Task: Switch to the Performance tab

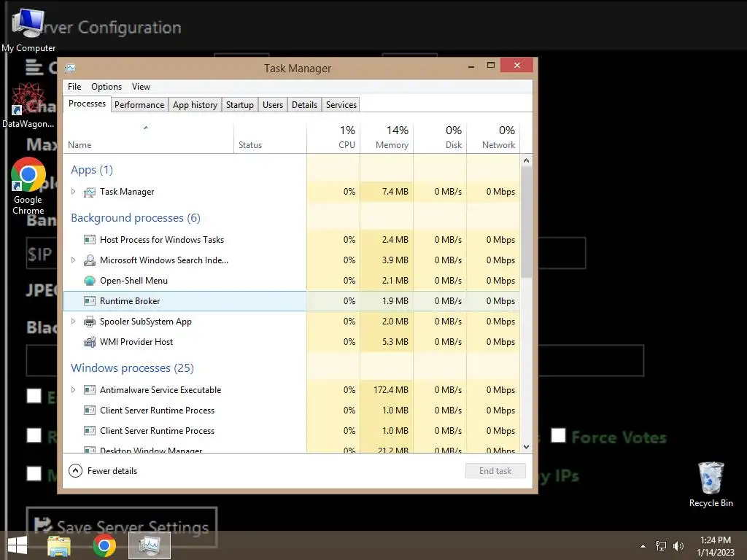Action: [139, 105]
